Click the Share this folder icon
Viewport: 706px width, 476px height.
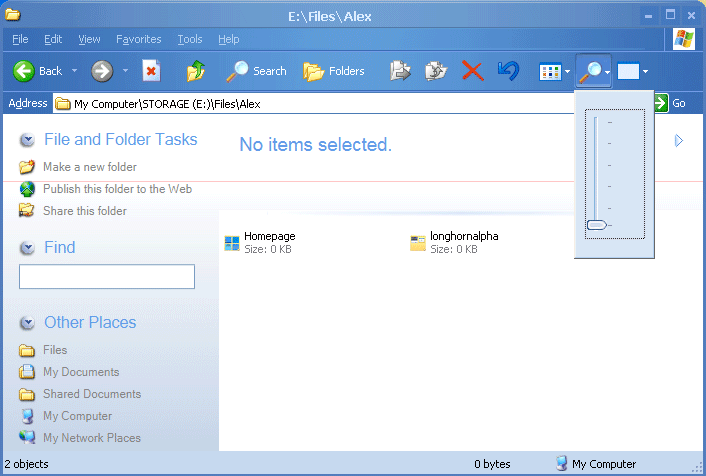click(x=27, y=210)
